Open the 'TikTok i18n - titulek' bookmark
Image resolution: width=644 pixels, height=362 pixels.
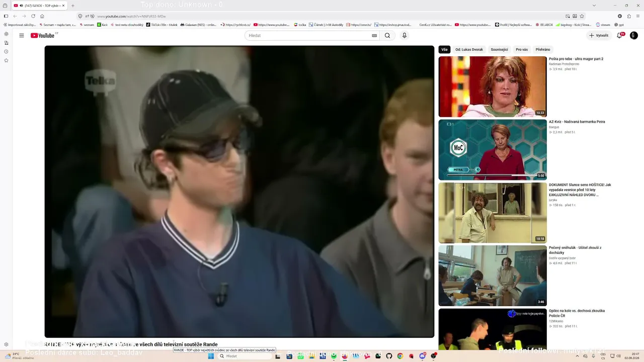click(x=162, y=25)
